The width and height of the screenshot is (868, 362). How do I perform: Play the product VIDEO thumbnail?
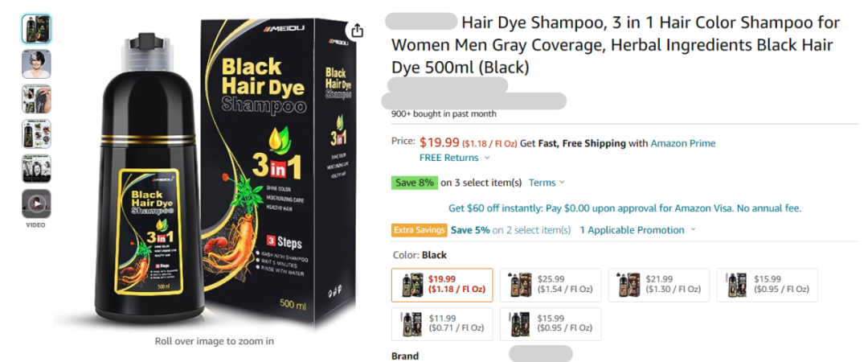point(36,204)
